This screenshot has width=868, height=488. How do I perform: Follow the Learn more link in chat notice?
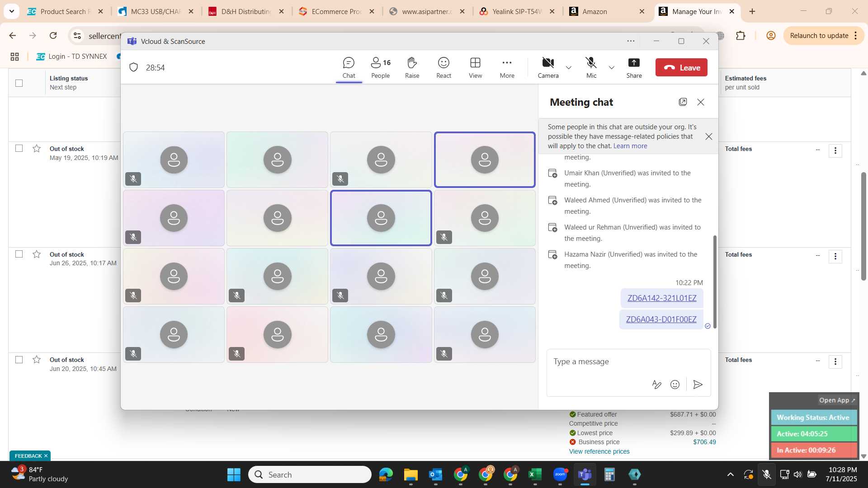[630, 146]
